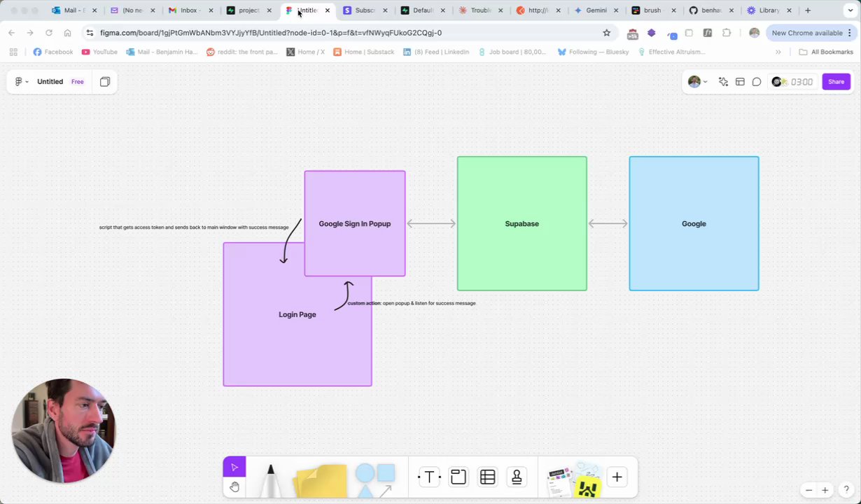Click the purple Share button
Screen dimensions: 861x504
point(836,82)
